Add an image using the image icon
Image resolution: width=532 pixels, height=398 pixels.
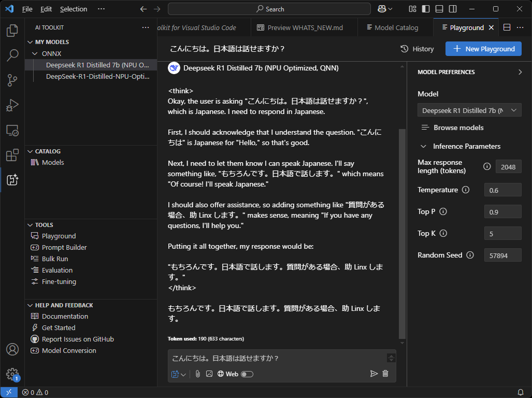point(209,374)
